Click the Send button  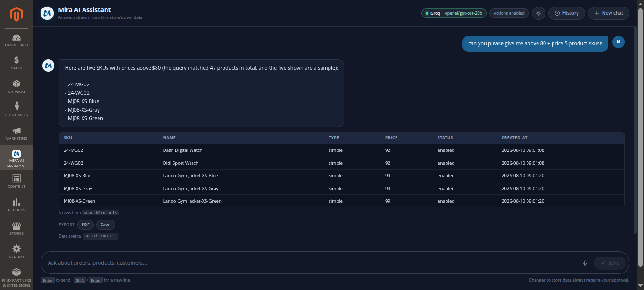610,263
